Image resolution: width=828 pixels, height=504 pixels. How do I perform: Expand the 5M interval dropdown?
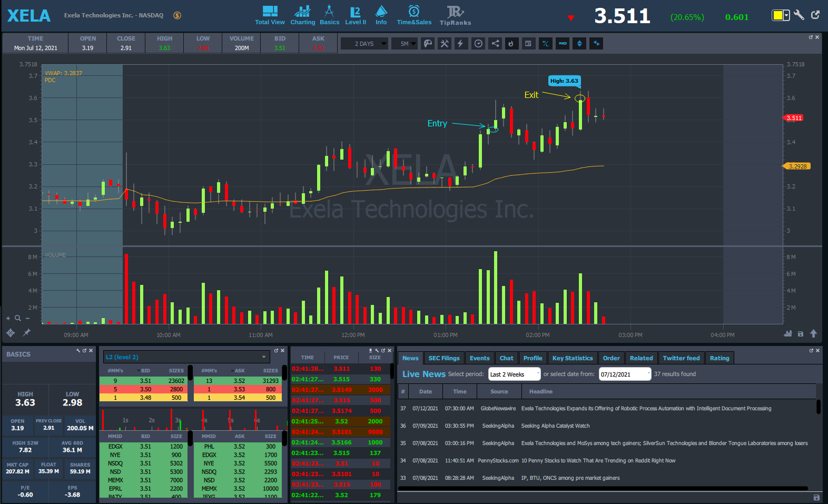[405, 44]
